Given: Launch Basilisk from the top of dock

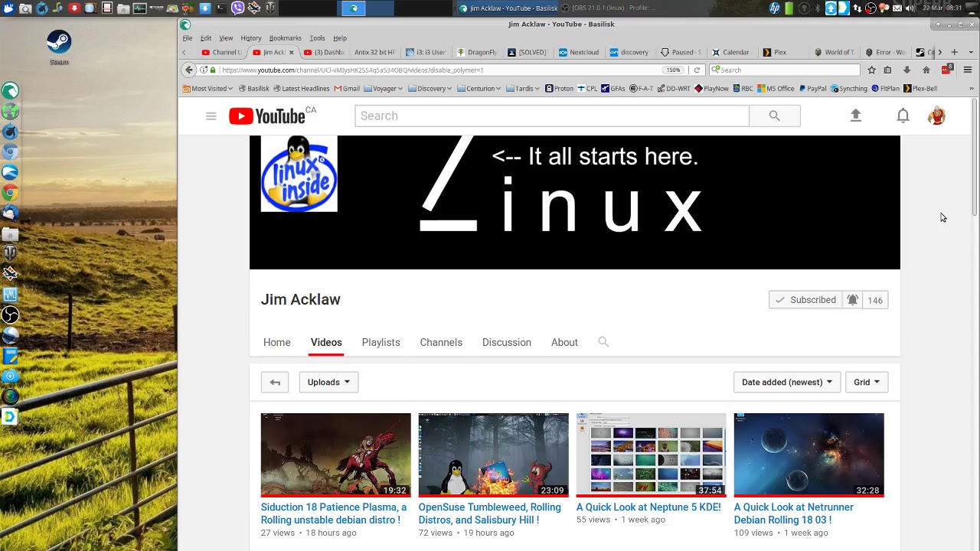Looking at the screenshot, I should click(x=10, y=91).
